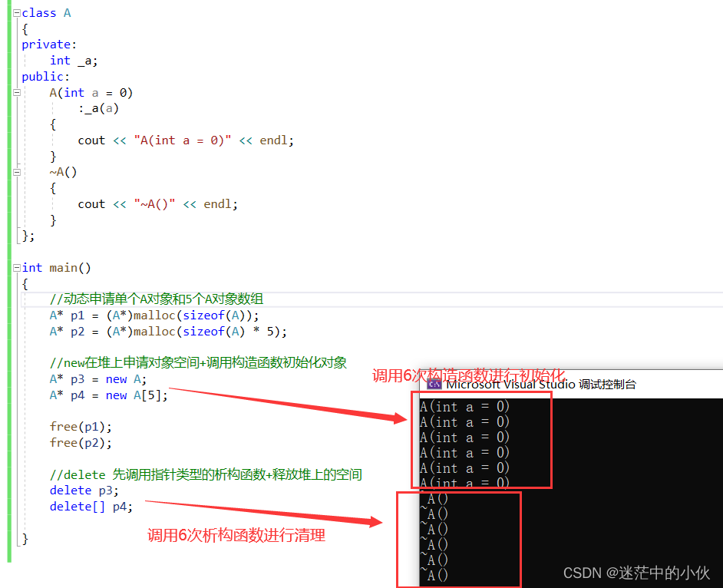Click the comment '//delete 先调用指针类型的析构函数+释放堆上的空间'
This screenshot has height=588, width=723.
pyautogui.click(x=206, y=474)
